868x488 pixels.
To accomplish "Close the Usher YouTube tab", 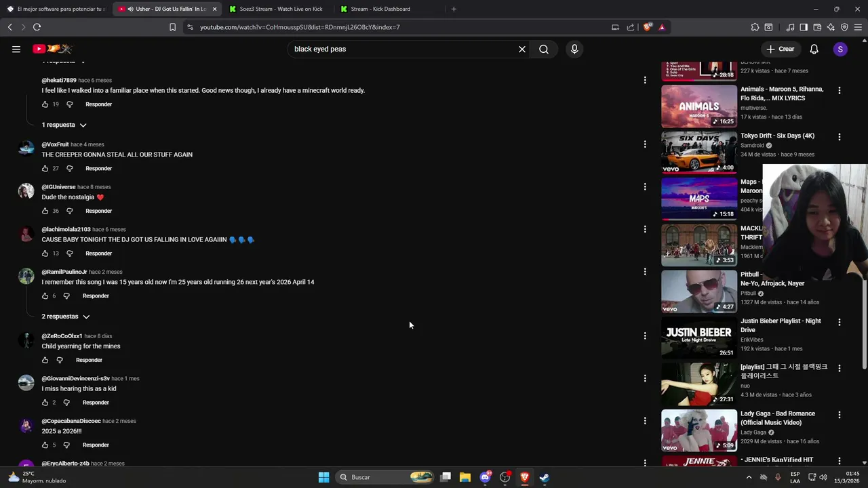I will pyautogui.click(x=214, y=9).
